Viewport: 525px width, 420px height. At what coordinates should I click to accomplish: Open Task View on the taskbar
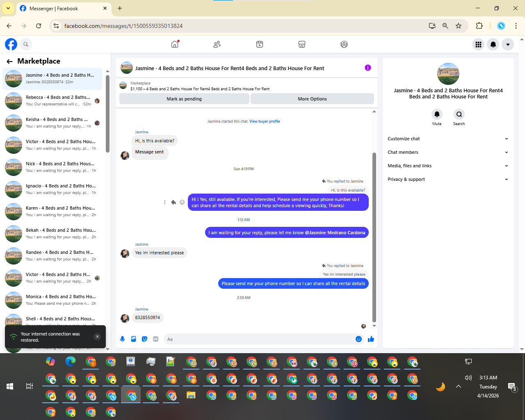pyautogui.click(x=30, y=386)
